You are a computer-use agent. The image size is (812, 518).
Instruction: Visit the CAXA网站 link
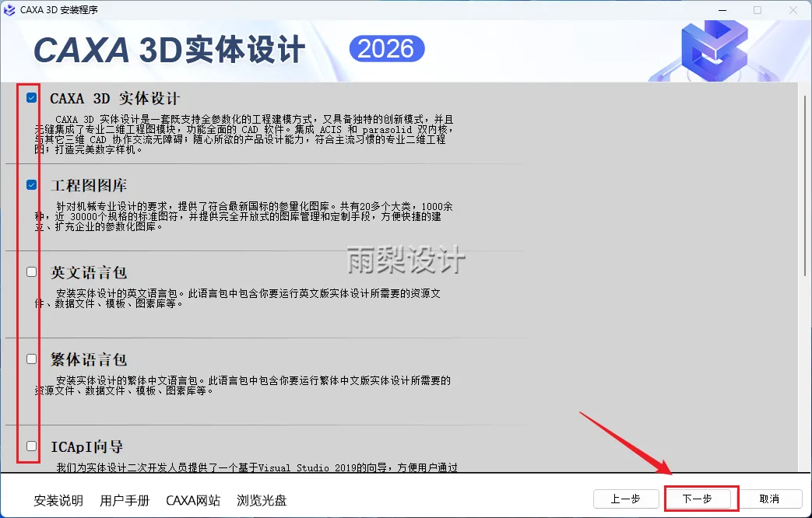(x=193, y=500)
